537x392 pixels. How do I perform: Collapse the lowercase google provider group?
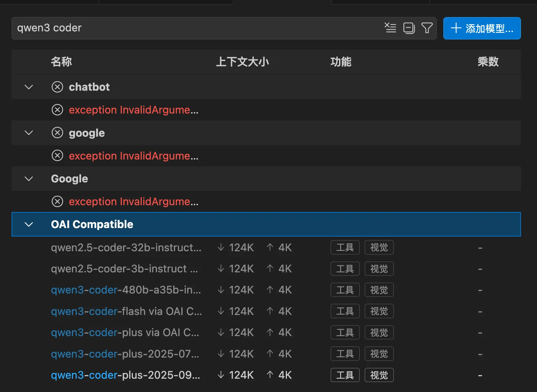point(29,133)
